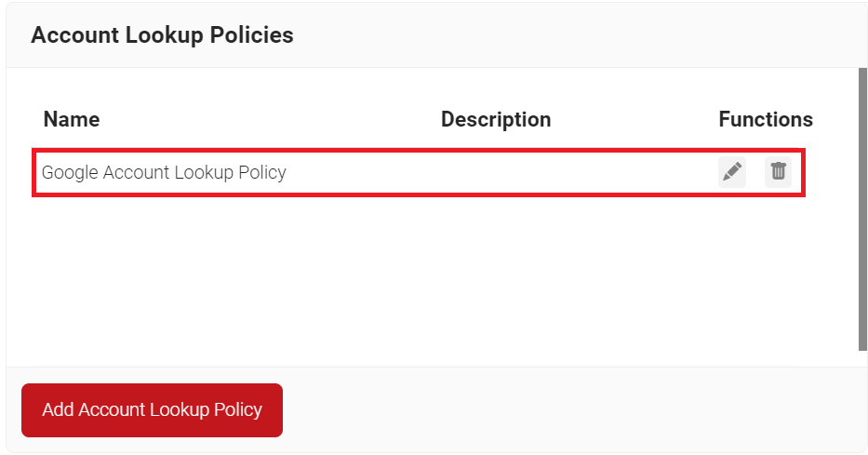Viewport: 868px width, 455px height.
Task: Click the Functions column header
Action: pyautogui.click(x=766, y=119)
